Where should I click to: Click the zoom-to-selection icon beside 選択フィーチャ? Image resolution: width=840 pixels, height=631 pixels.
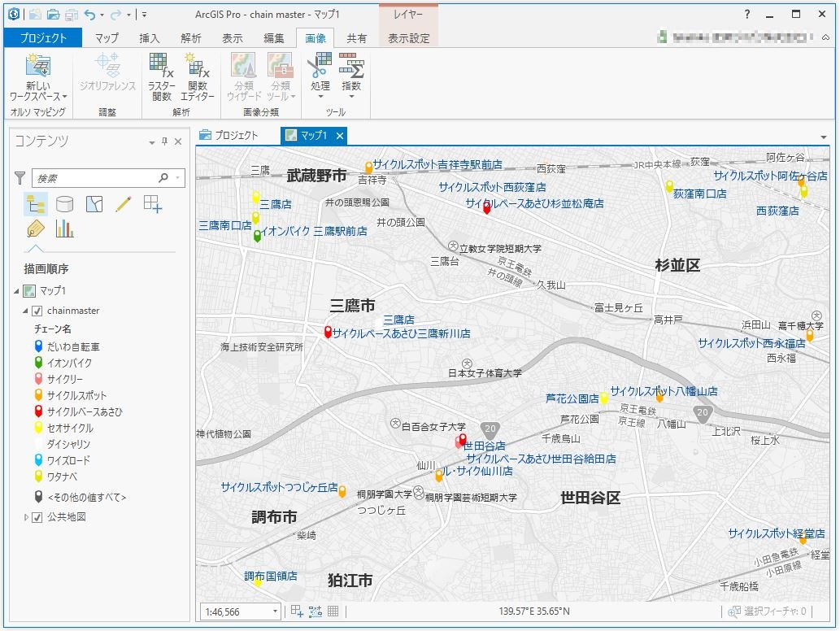[734, 611]
